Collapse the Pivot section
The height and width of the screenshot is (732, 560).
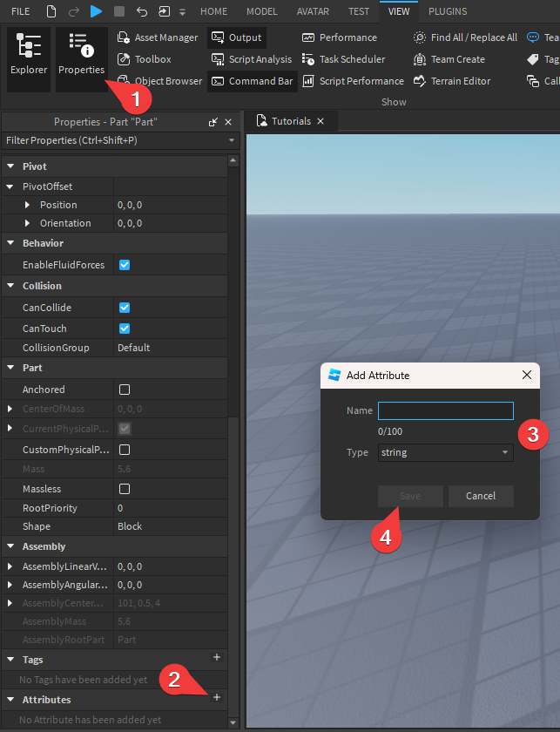10,166
